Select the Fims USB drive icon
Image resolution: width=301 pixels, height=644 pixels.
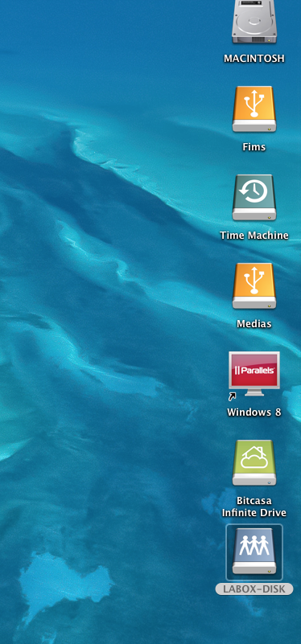coord(254,109)
